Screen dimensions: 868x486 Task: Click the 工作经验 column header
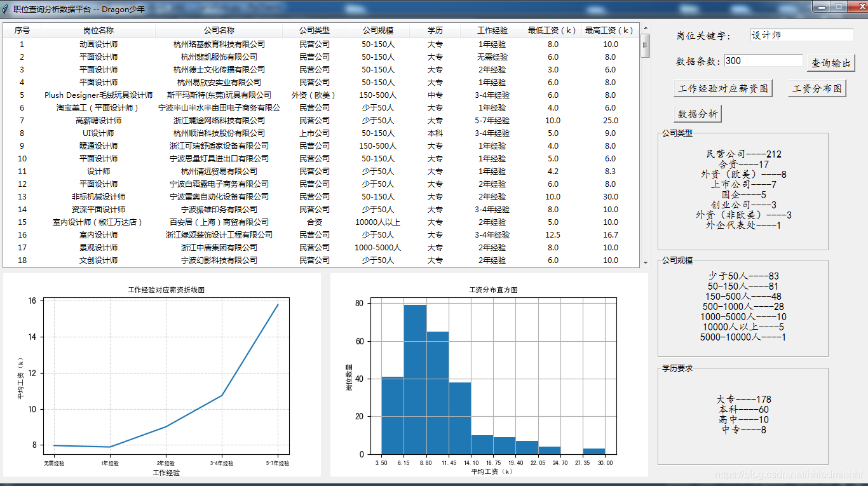point(492,30)
